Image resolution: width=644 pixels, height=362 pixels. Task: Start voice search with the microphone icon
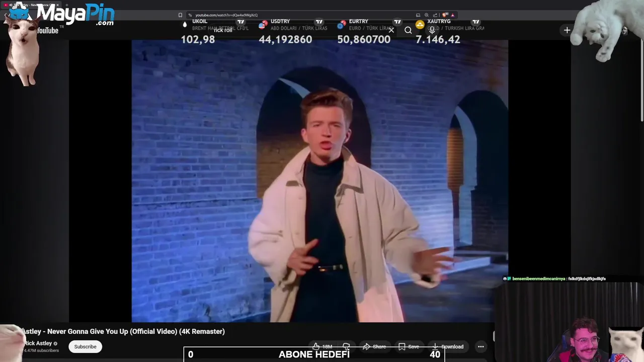click(432, 30)
